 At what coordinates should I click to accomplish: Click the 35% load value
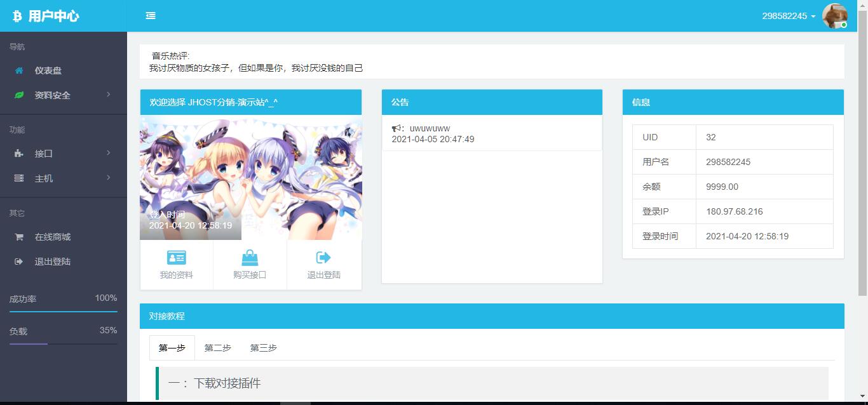[109, 330]
